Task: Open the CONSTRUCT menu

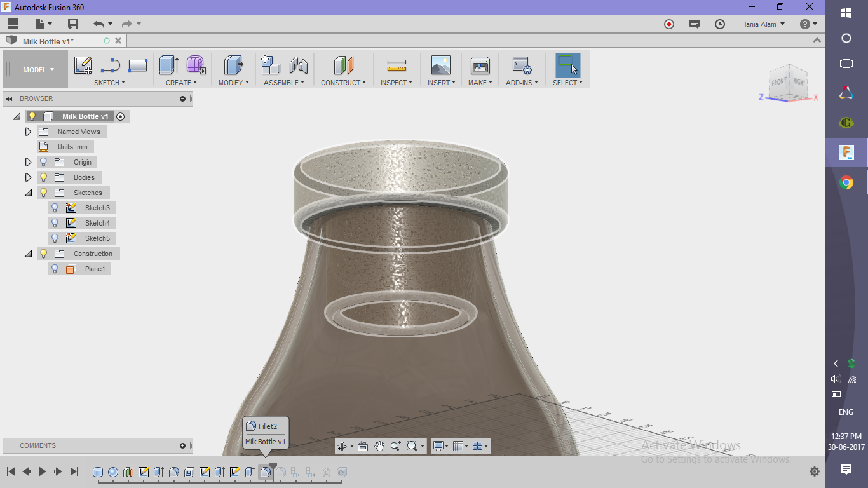Action: pyautogui.click(x=343, y=83)
